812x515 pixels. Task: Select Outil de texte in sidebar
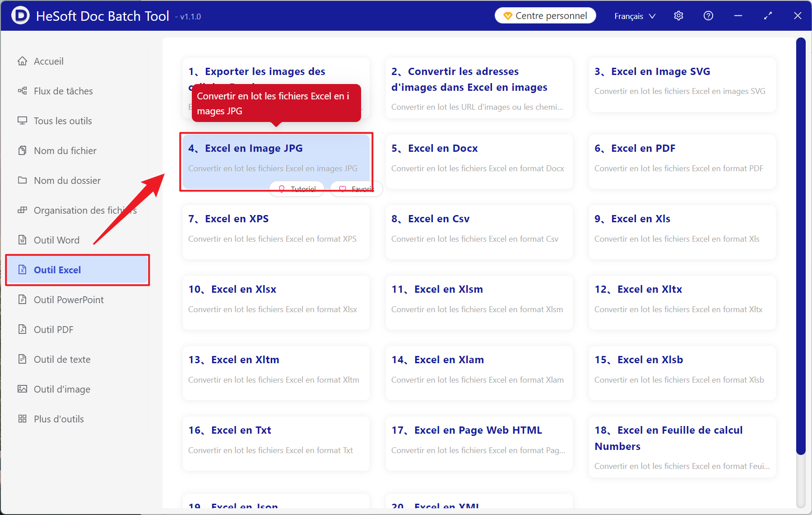coord(77,359)
